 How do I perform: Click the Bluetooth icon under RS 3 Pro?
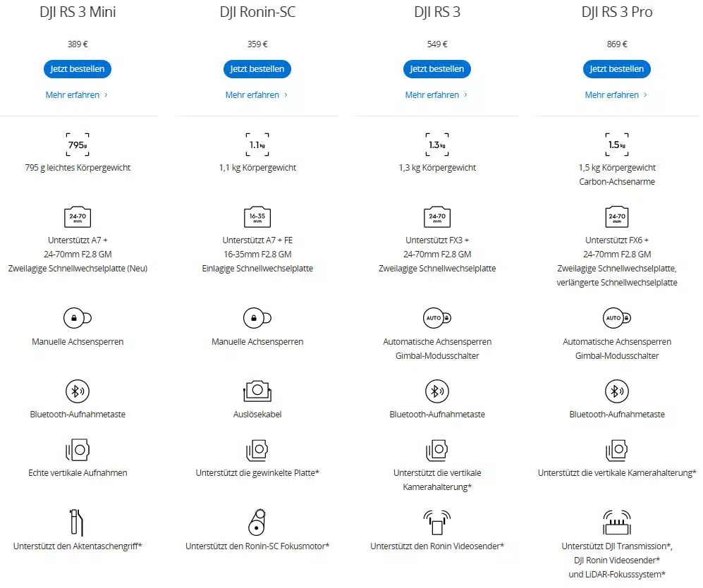[617, 391]
